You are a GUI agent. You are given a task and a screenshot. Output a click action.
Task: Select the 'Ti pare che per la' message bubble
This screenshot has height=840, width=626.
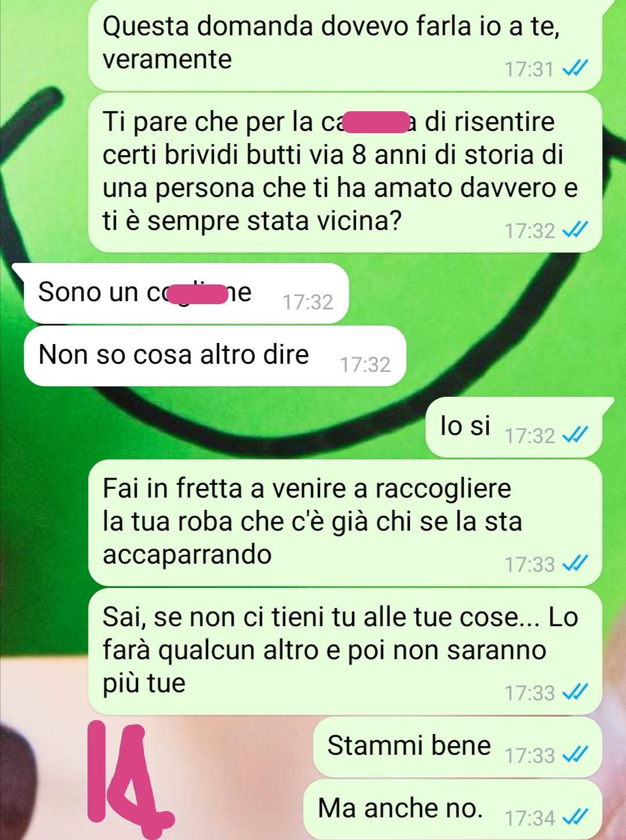(345, 173)
